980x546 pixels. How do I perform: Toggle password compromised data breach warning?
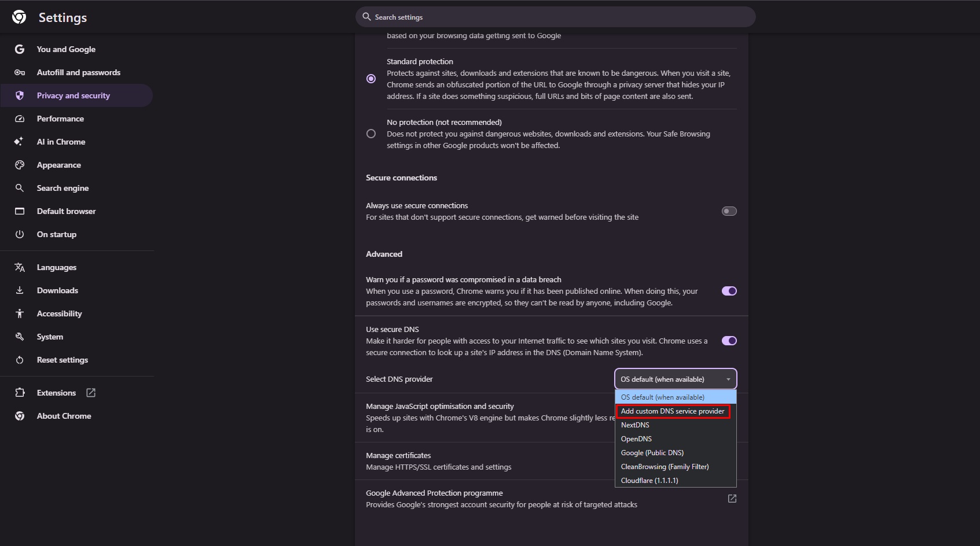point(729,291)
